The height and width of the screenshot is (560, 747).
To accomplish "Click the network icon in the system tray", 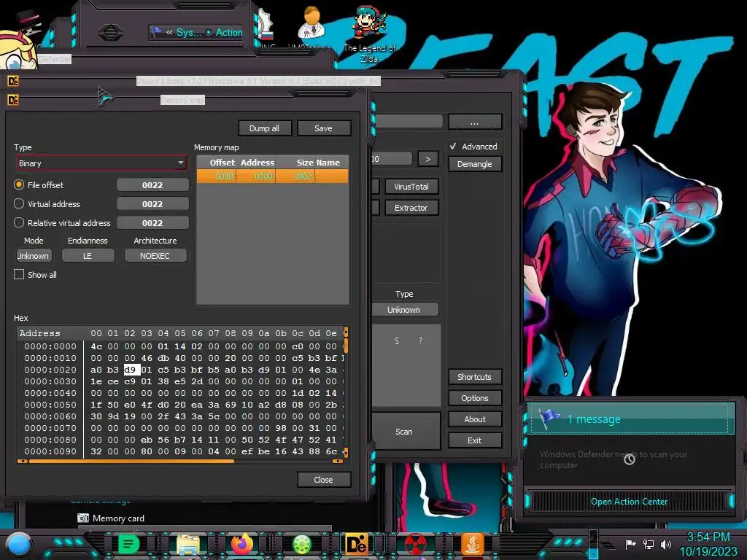I will 648,544.
